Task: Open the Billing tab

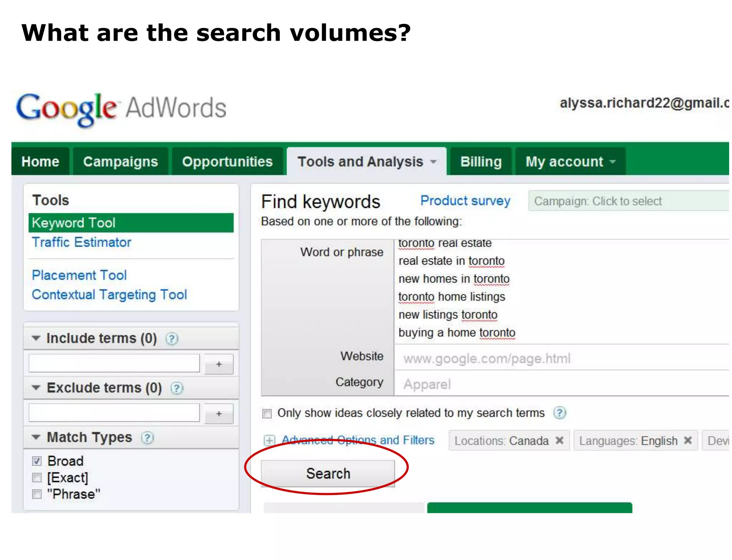Action: pos(481,162)
